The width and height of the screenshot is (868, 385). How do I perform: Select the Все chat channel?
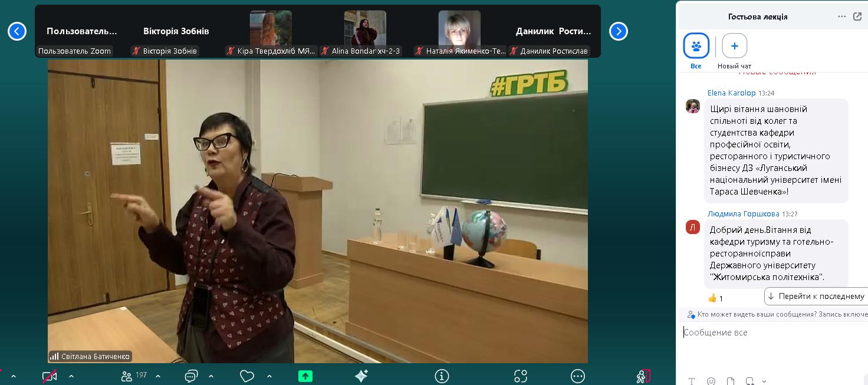(x=696, y=46)
